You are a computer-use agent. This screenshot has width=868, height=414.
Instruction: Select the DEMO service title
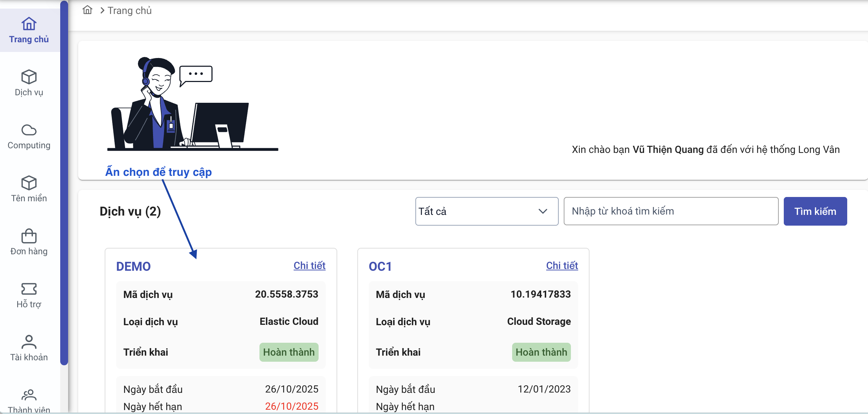point(133,266)
